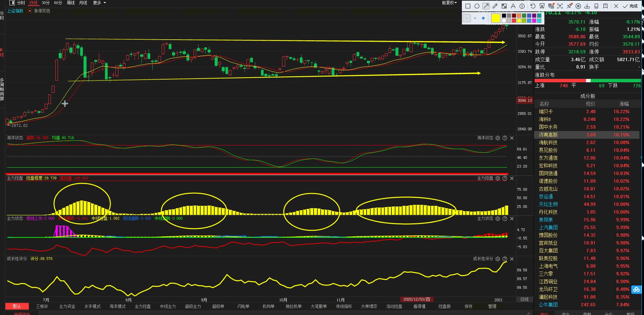Screen dimensions: 644x315
Task: Select the rectangle annotation tool
Action: (468, 6)
